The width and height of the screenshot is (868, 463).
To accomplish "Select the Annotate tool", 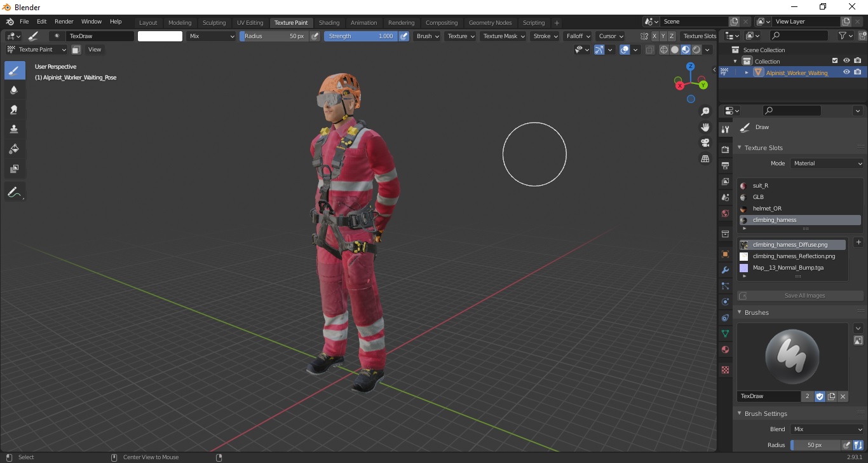I will 14,191.
